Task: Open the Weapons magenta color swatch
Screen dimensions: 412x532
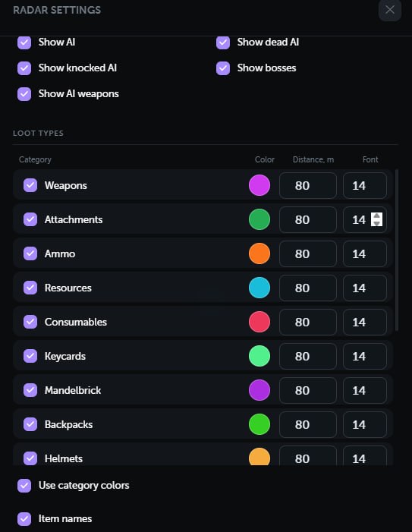Action: coord(259,185)
